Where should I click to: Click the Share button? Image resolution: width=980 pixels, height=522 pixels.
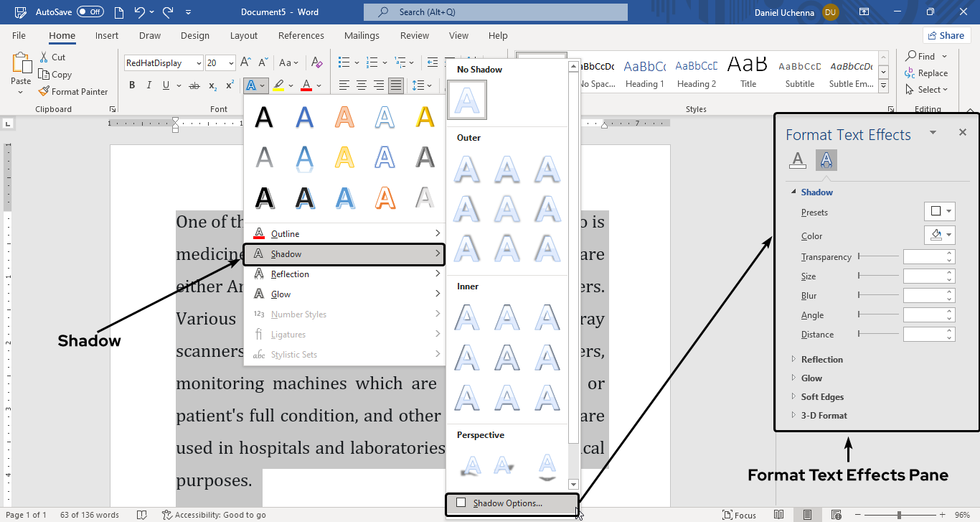(946, 35)
